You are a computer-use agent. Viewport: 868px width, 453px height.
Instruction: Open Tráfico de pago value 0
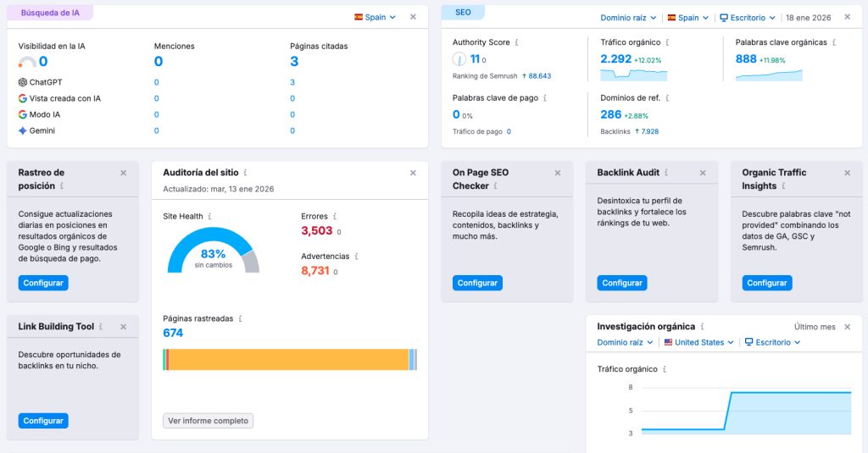coord(509,131)
